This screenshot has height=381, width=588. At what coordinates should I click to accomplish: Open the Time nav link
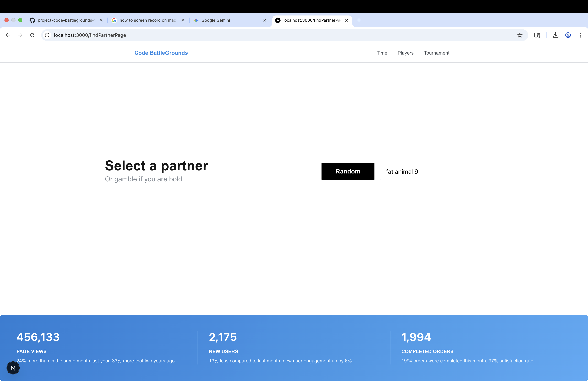pos(382,53)
